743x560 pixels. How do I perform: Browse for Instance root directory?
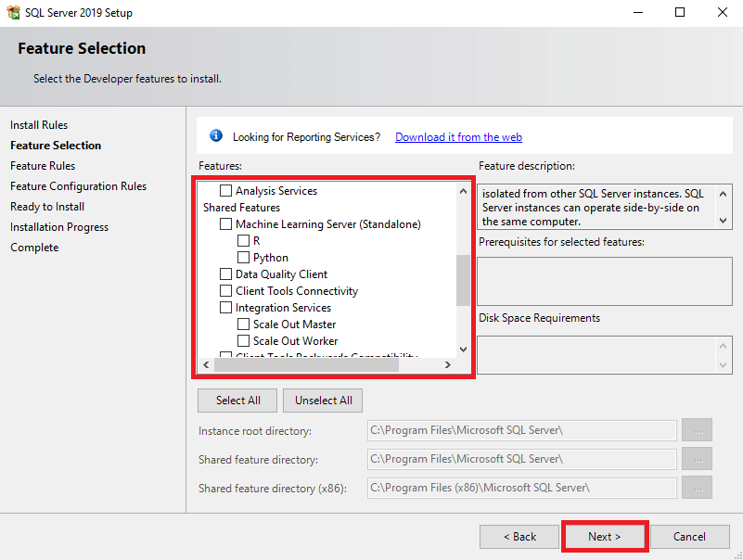click(697, 430)
